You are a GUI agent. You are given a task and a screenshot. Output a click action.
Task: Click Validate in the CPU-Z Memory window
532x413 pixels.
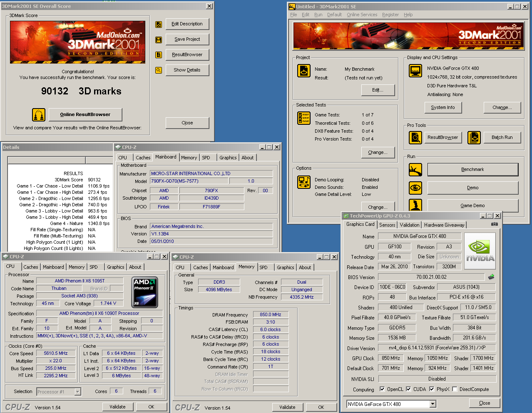coord(287,407)
